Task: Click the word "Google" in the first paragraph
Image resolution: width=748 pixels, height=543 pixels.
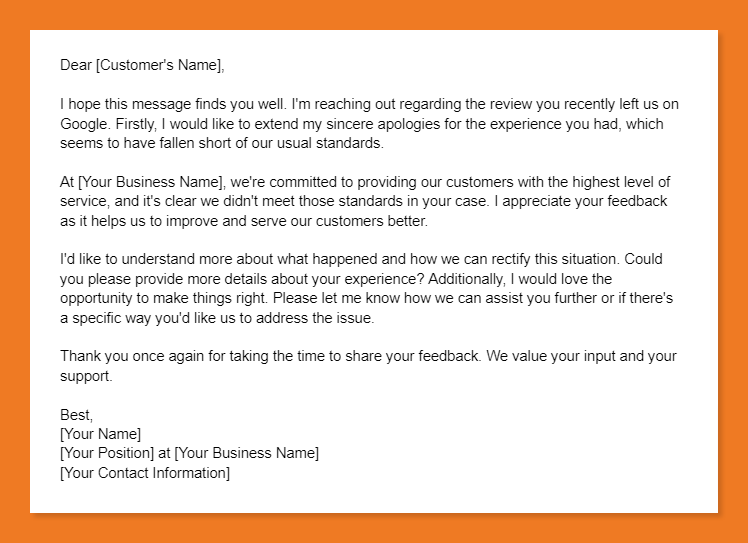Action: click(84, 124)
